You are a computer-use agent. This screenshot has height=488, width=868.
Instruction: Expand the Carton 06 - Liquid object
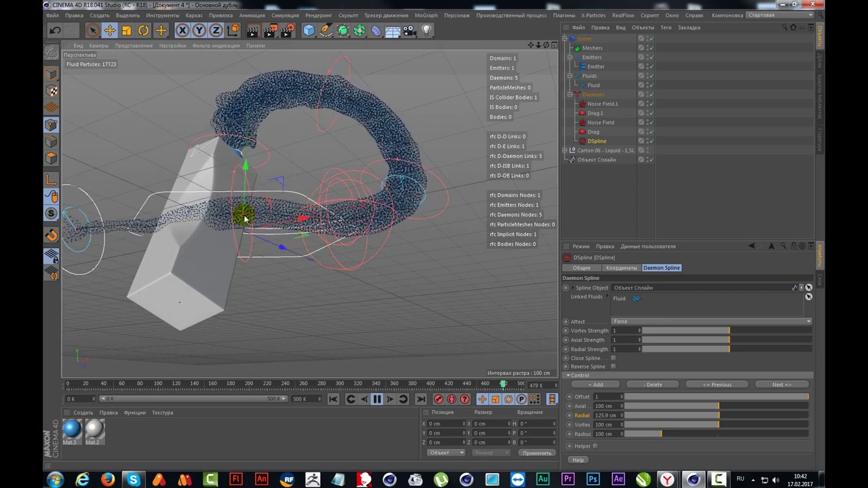click(x=564, y=150)
